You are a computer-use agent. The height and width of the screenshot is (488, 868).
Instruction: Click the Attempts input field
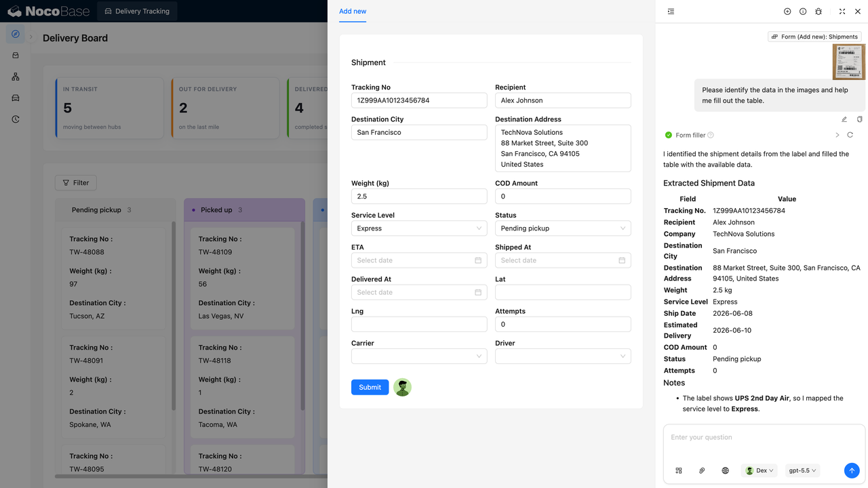pos(563,325)
